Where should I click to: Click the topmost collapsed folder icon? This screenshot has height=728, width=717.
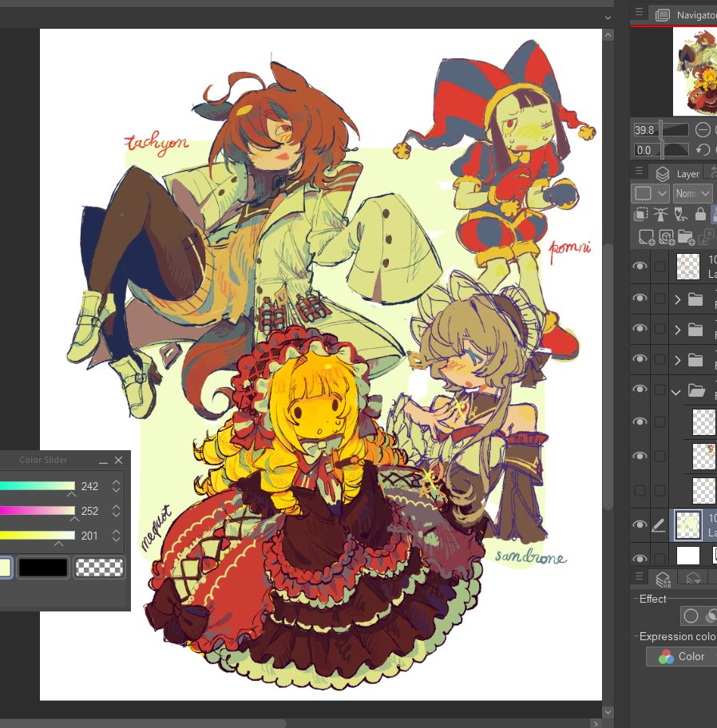695,299
